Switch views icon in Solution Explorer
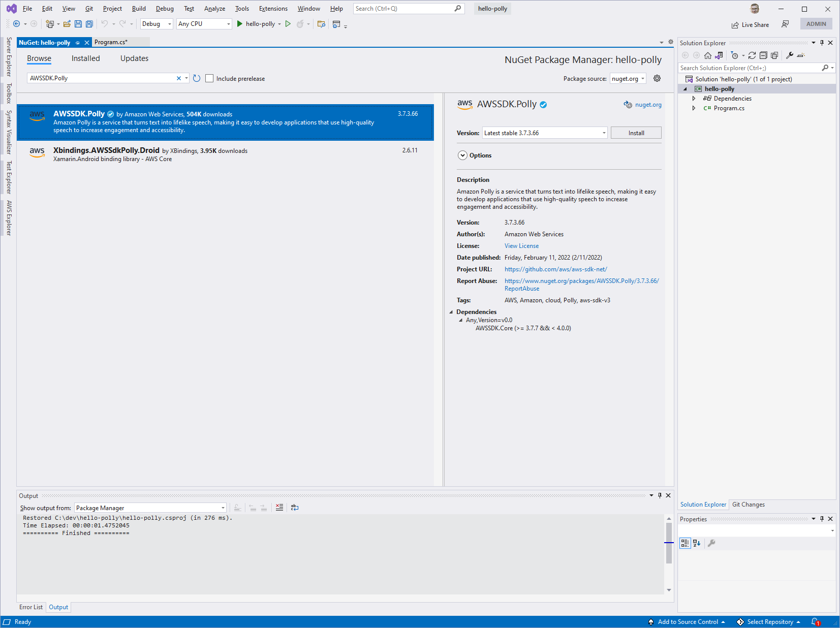 (719, 55)
